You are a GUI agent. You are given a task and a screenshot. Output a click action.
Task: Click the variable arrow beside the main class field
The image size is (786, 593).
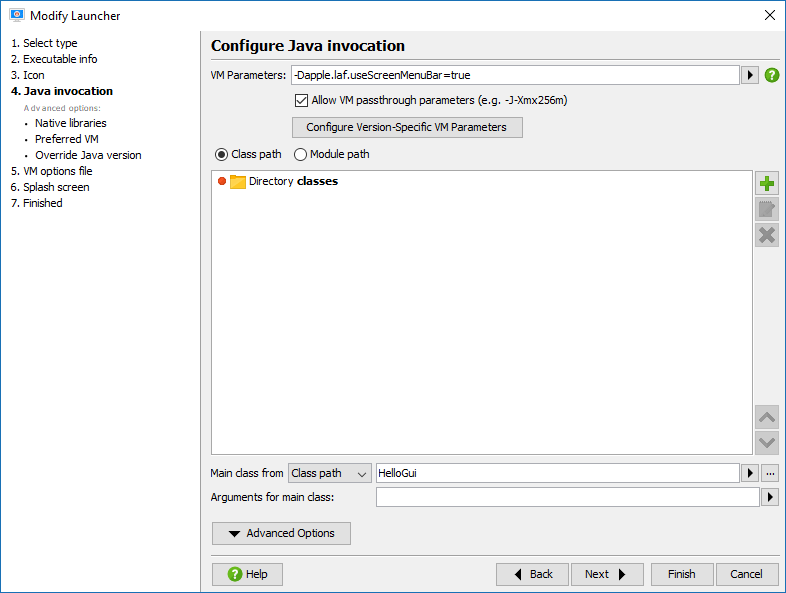tap(749, 473)
